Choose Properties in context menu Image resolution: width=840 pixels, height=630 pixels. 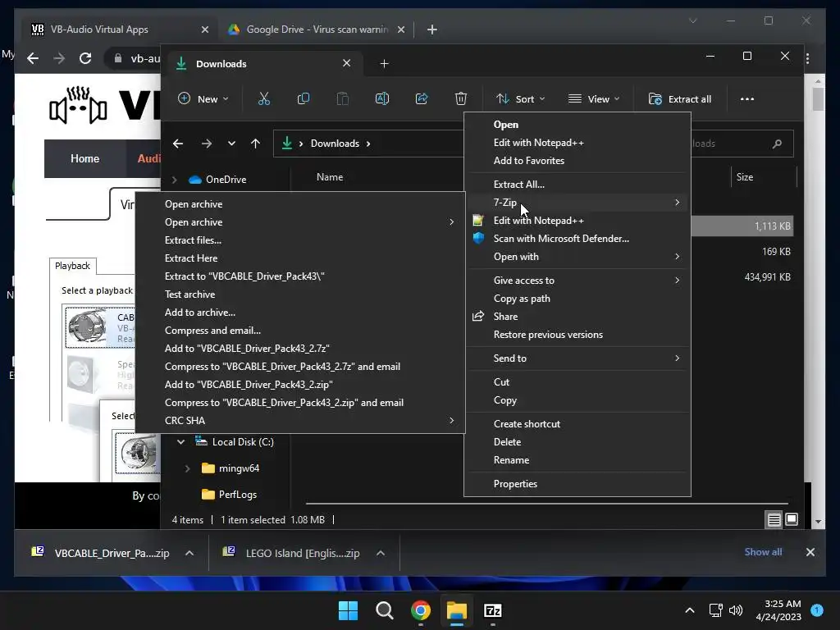tap(577, 484)
